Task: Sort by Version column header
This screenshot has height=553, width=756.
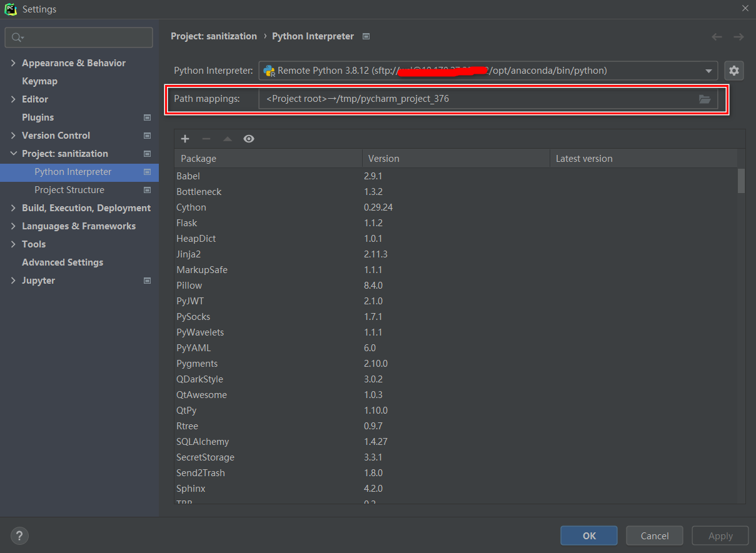Action: [x=456, y=159]
